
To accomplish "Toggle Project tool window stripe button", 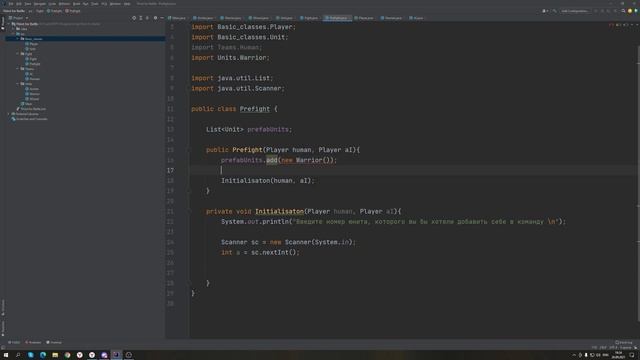I will (2, 22).
